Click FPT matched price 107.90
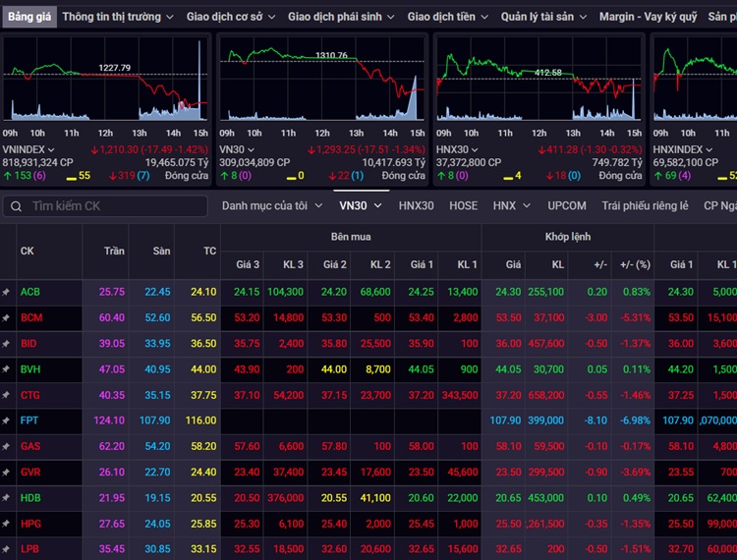737x560 pixels. (505, 420)
